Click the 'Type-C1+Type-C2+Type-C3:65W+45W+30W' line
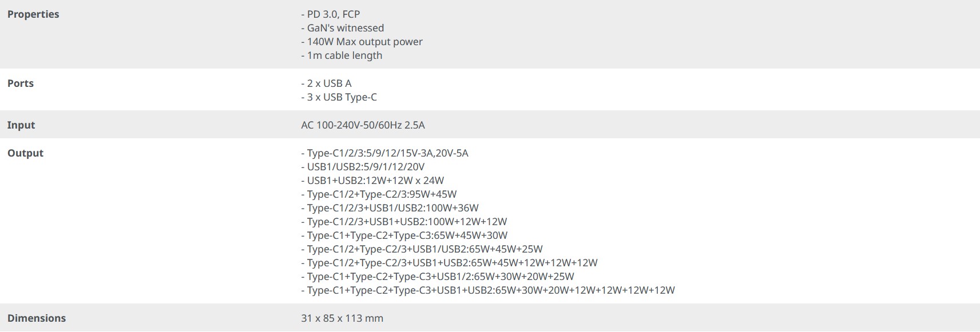 tap(404, 235)
